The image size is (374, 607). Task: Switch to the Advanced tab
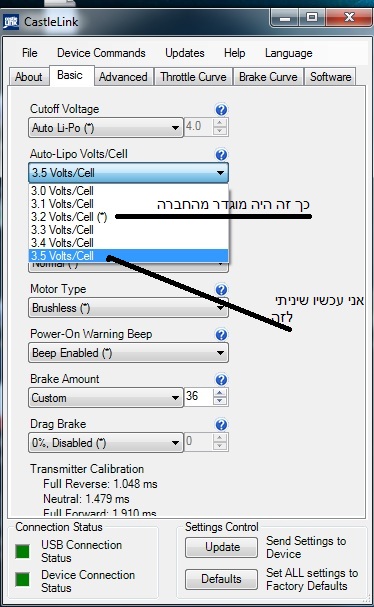(x=123, y=77)
